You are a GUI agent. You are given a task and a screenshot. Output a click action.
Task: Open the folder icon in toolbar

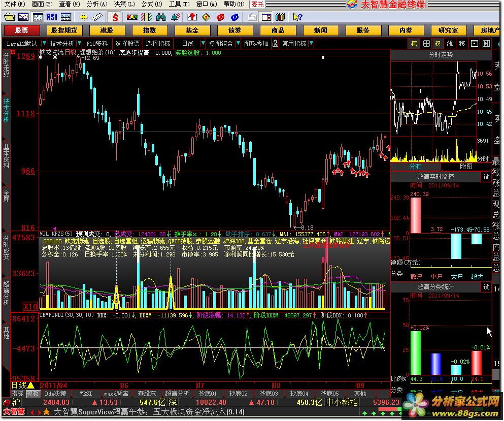(x=9, y=17)
